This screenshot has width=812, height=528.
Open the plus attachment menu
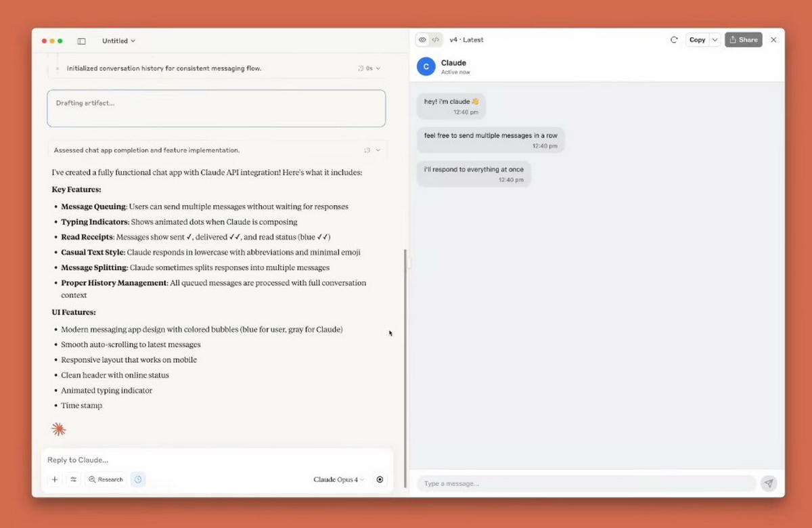pyautogui.click(x=55, y=479)
